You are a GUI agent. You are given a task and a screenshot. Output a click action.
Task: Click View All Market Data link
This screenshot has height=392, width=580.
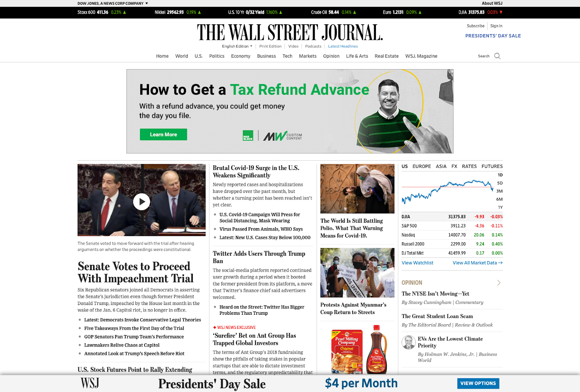click(x=477, y=263)
